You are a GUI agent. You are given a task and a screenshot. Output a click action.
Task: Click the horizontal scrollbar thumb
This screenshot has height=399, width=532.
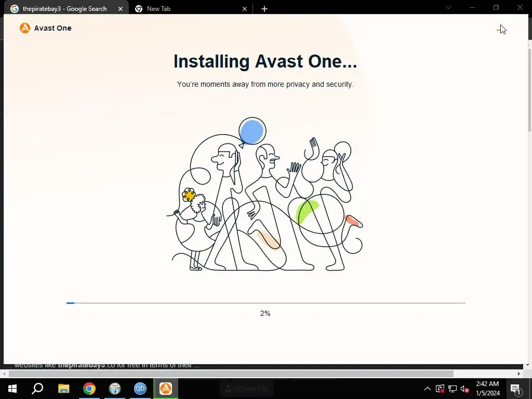pyautogui.click(x=231, y=374)
